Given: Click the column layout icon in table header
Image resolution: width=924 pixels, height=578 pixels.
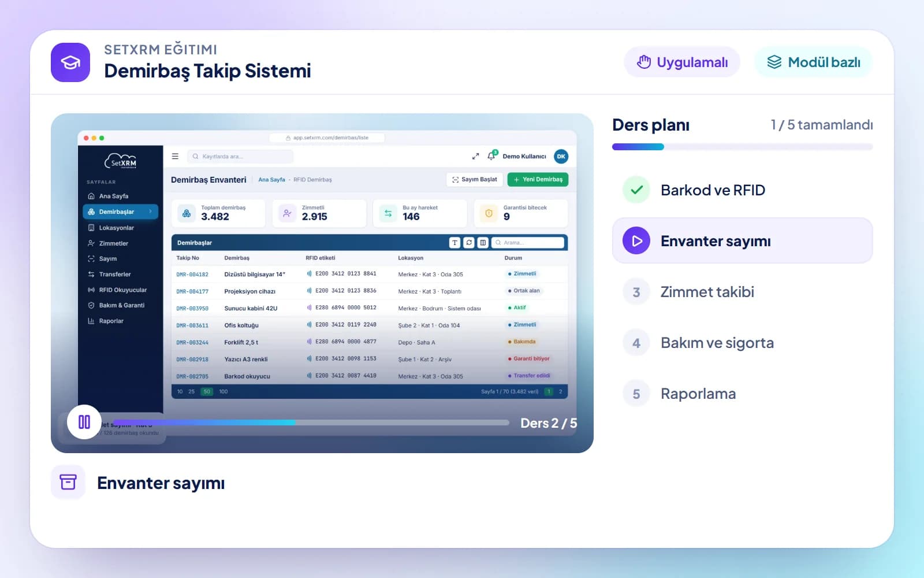Looking at the screenshot, I should coord(483,243).
